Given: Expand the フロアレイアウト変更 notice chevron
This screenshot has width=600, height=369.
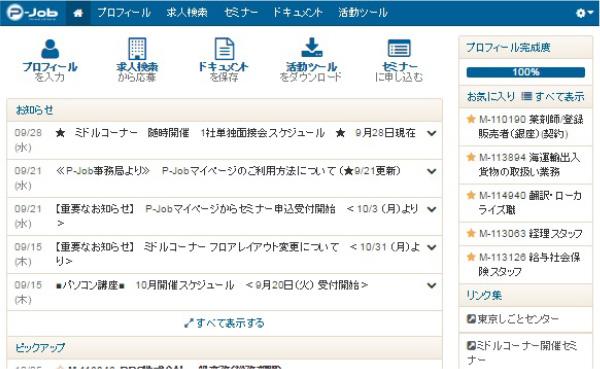Looking at the screenshot, I should pyautogui.click(x=432, y=247).
